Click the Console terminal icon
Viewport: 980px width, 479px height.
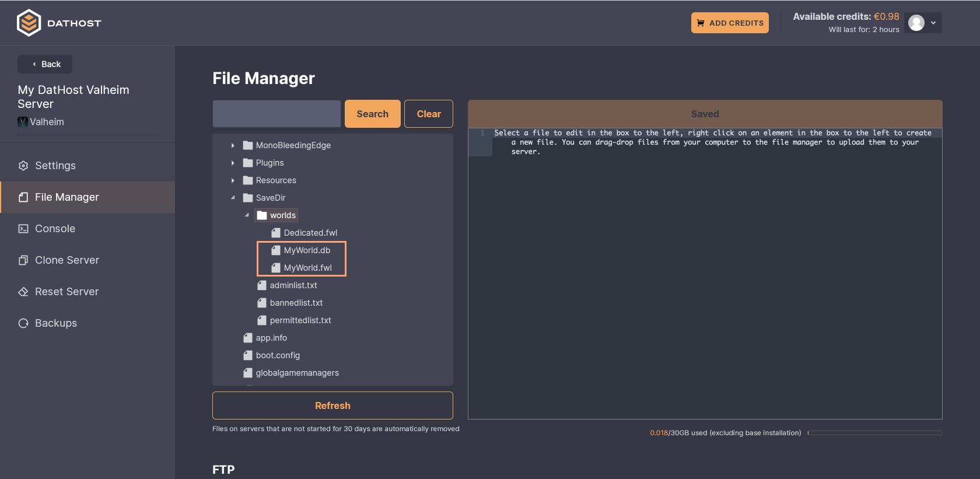pyautogui.click(x=23, y=229)
